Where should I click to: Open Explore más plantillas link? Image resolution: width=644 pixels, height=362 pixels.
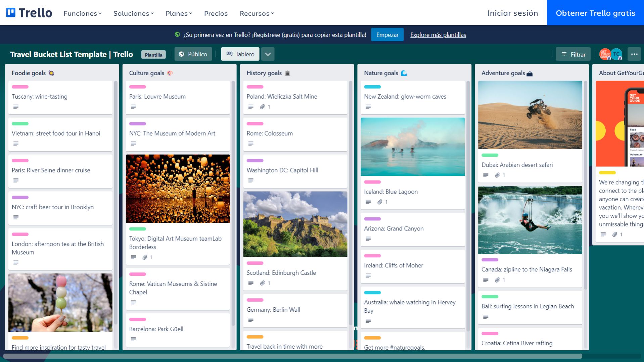(x=438, y=35)
